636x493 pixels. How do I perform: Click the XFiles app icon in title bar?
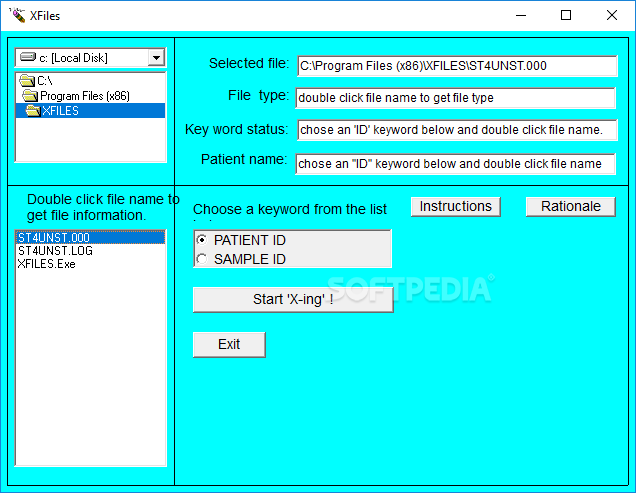pos(17,15)
